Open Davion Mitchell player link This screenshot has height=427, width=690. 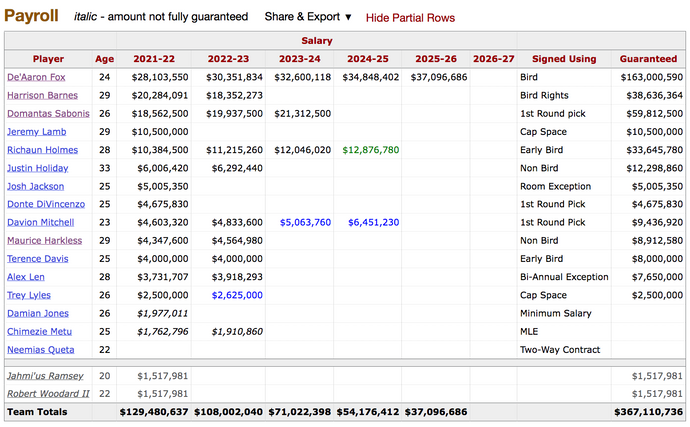(40, 222)
